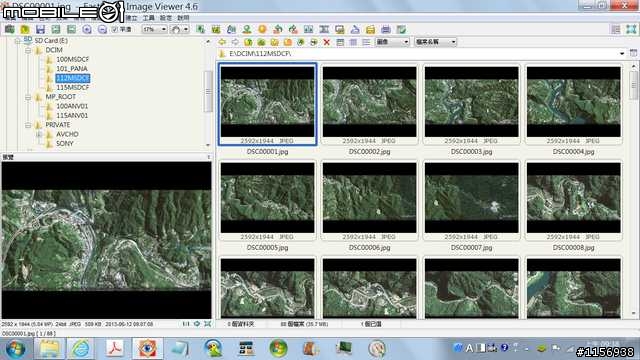This screenshot has height=360, width=640.
Task: Click the full screen icon at toolbar right end
Action: tap(631, 29)
